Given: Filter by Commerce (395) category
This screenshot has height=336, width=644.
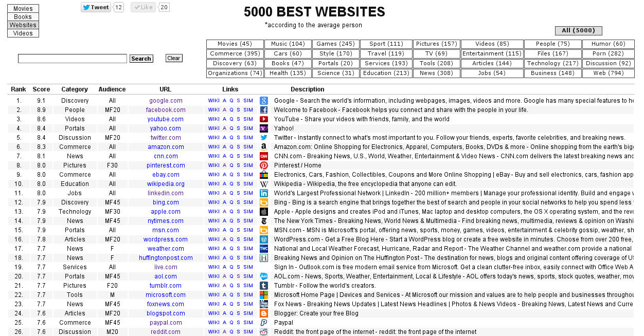Looking at the screenshot, I should click(235, 54).
